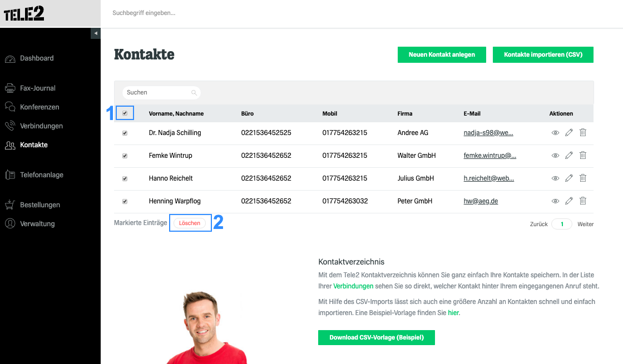
Task: Click page number 1 in pagination
Action: point(562,225)
